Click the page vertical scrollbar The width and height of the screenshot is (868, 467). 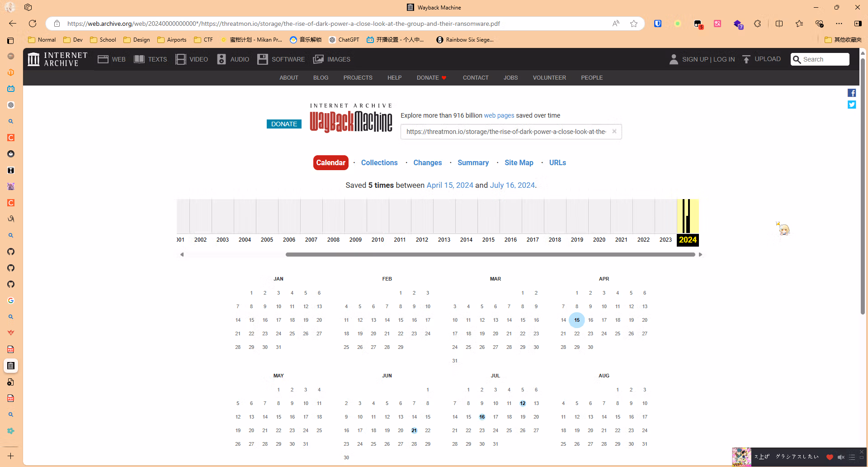[x=863, y=186]
